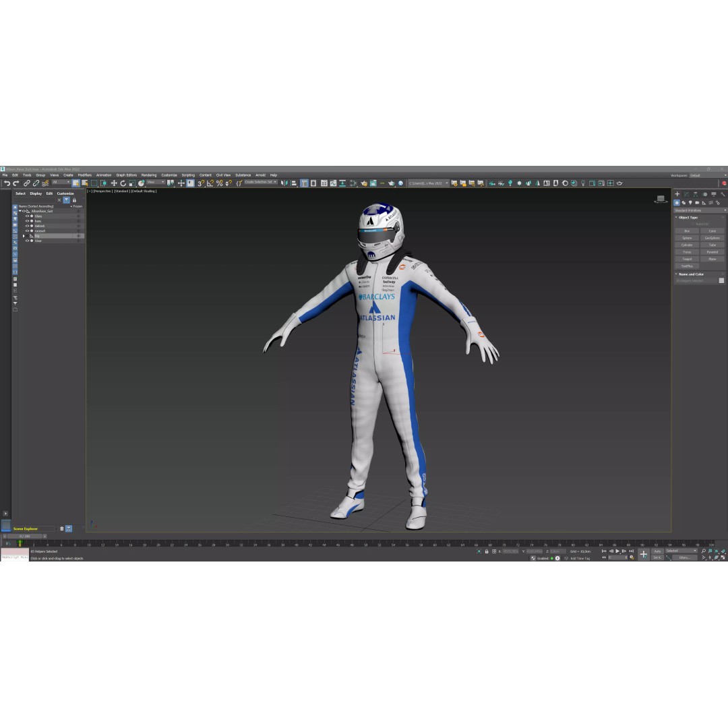Click the Key Filters button
This screenshot has height=728, width=728.
[684, 557]
